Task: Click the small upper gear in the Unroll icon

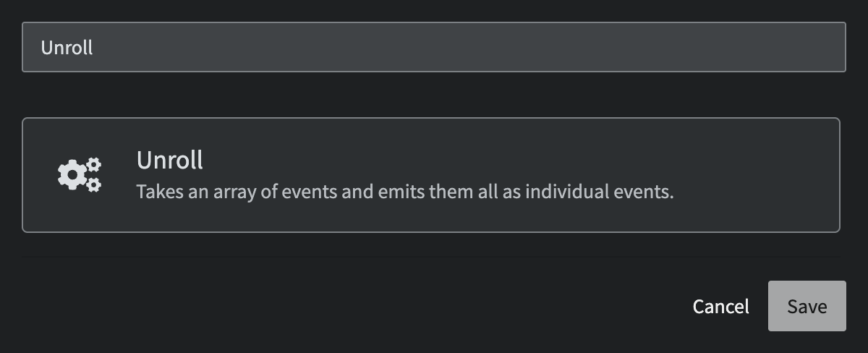Action: [x=94, y=166]
